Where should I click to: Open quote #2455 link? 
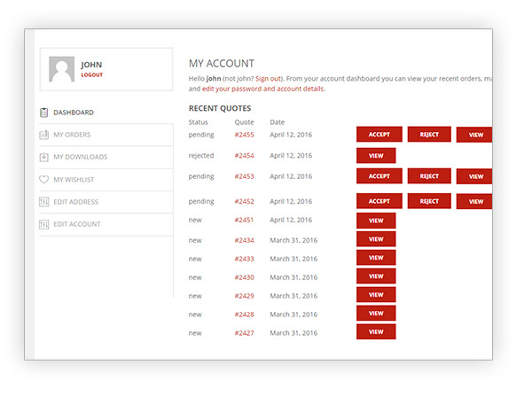point(245,135)
